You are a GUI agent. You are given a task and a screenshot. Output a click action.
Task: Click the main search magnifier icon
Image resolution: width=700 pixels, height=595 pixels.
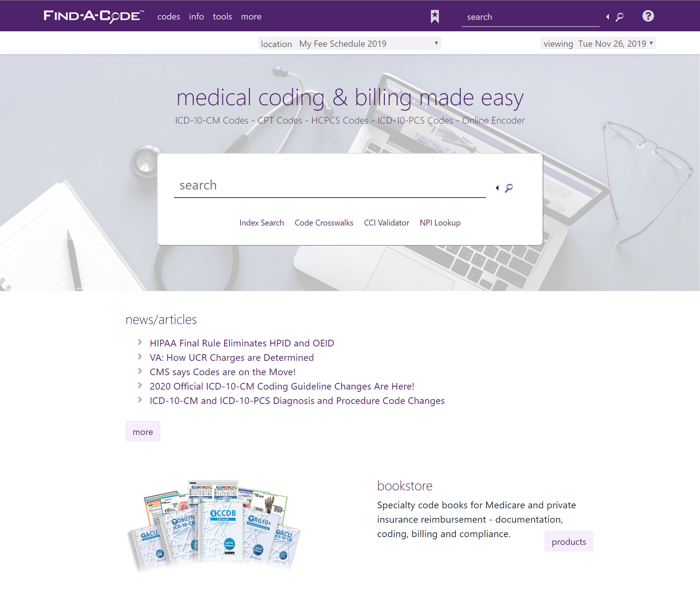point(509,188)
